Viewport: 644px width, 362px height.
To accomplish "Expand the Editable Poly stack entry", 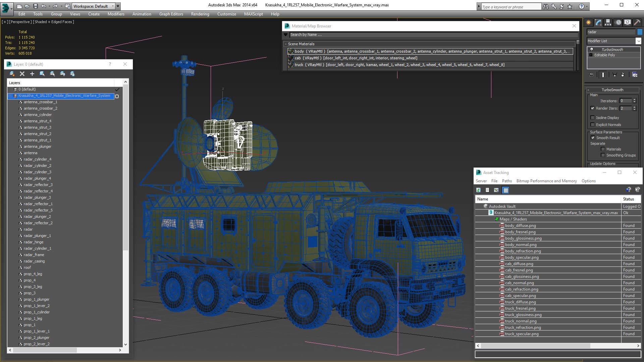I will click(591, 55).
